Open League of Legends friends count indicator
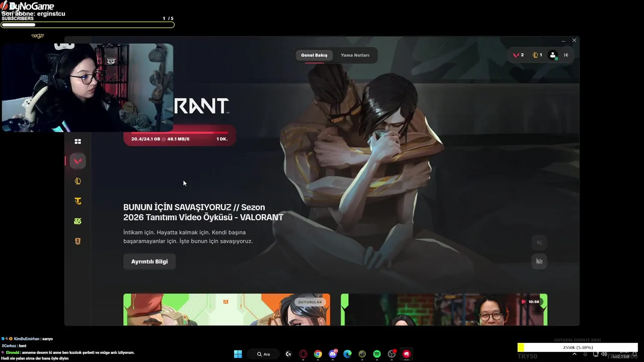Image resolution: width=644 pixels, height=362 pixels. [x=537, y=55]
